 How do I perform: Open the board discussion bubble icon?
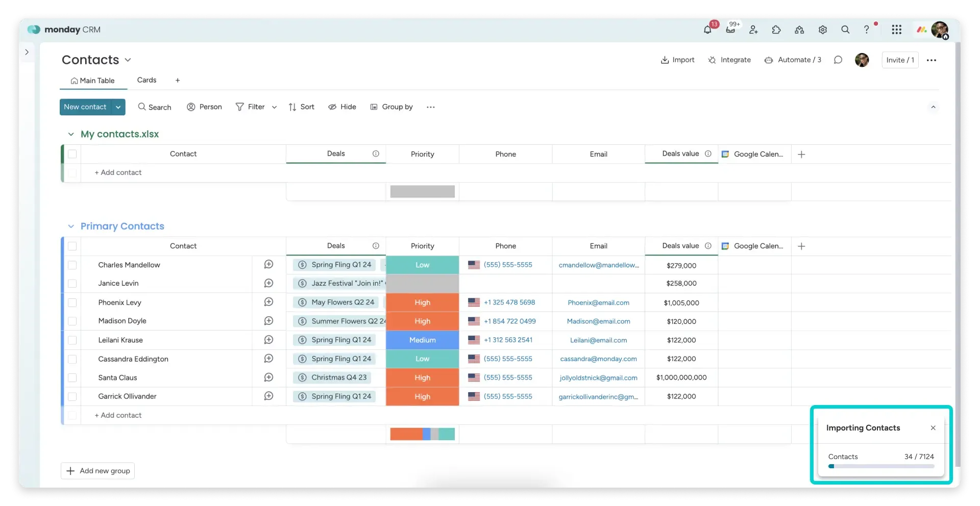pyautogui.click(x=838, y=60)
